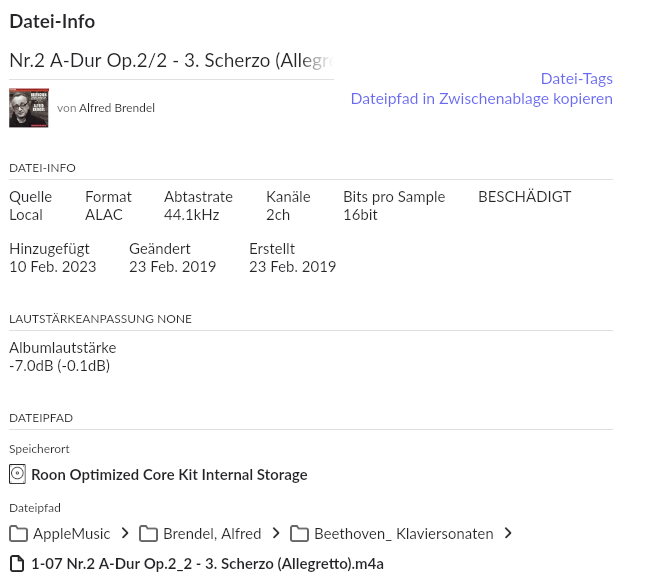The width and height of the screenshot is (647, 582).
Task: Select the AppleMusic path label
Action: [72, 534]
